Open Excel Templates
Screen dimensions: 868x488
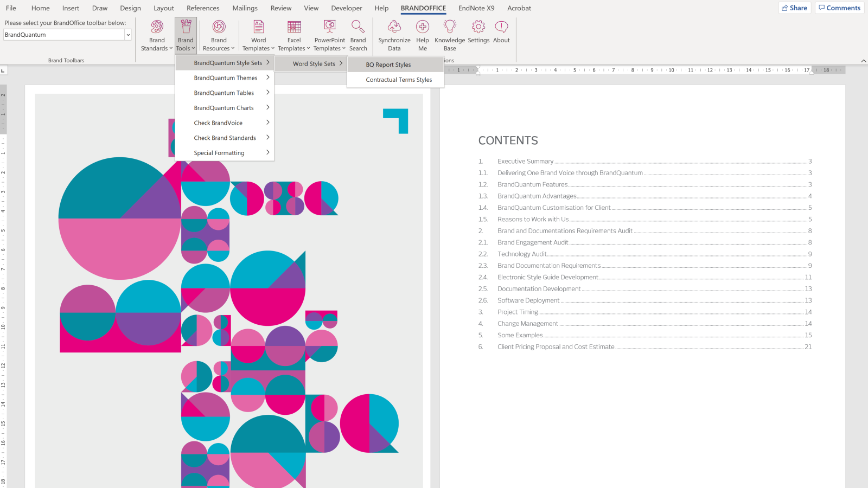tap(293, 35)
